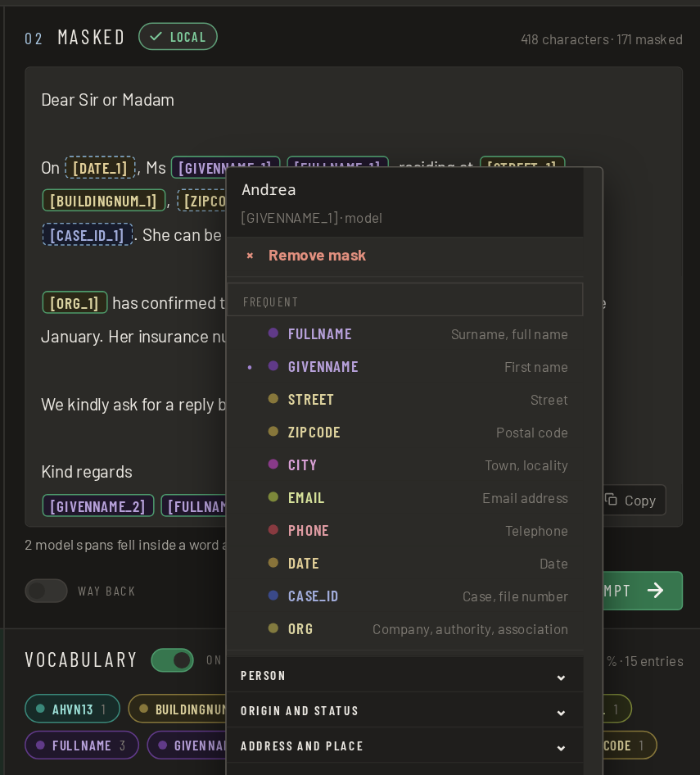This screenshot has height=775, width=700.
Task: Pick CITY as the mask type
Action: (404, 465)
